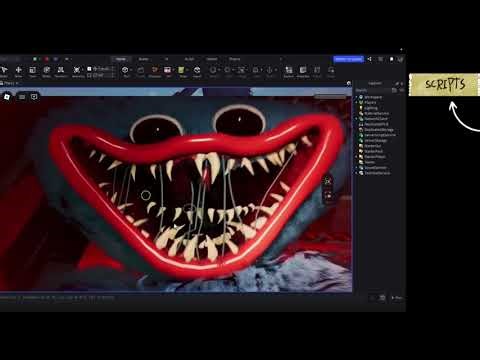The image size is (480, 360).
Task: Switch to the Home ribbon tab
Action: pos(121,59)
